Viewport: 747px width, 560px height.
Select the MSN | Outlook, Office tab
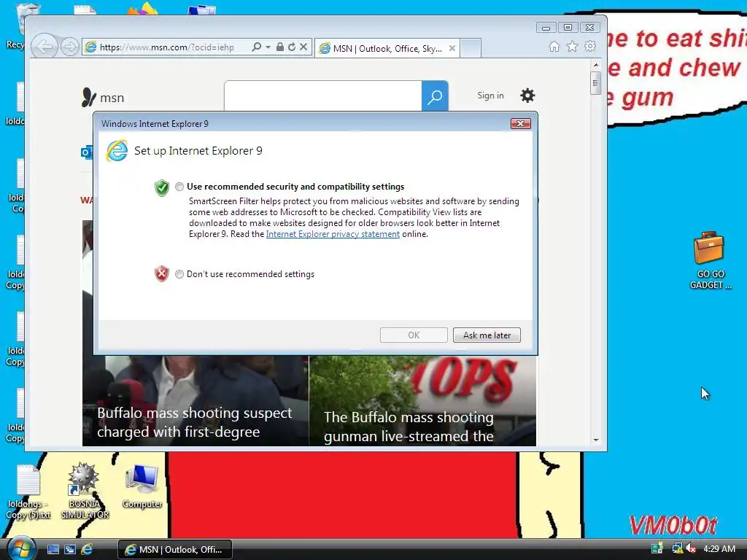click(x=387, y=49)
